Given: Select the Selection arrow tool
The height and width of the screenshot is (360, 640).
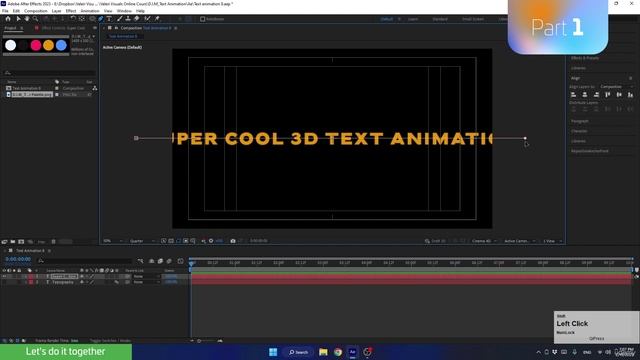Looking at the screenshot, I should (18, 19).
